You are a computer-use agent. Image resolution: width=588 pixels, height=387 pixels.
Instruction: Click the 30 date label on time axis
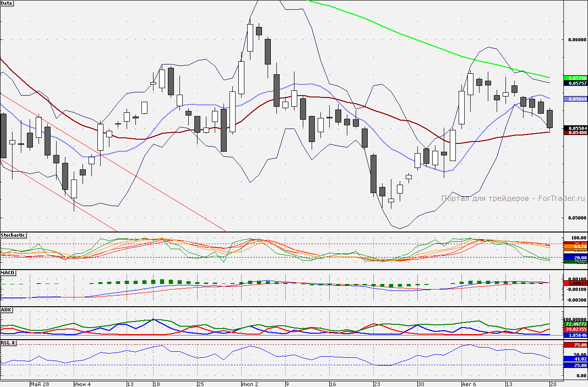click(421, 384)
